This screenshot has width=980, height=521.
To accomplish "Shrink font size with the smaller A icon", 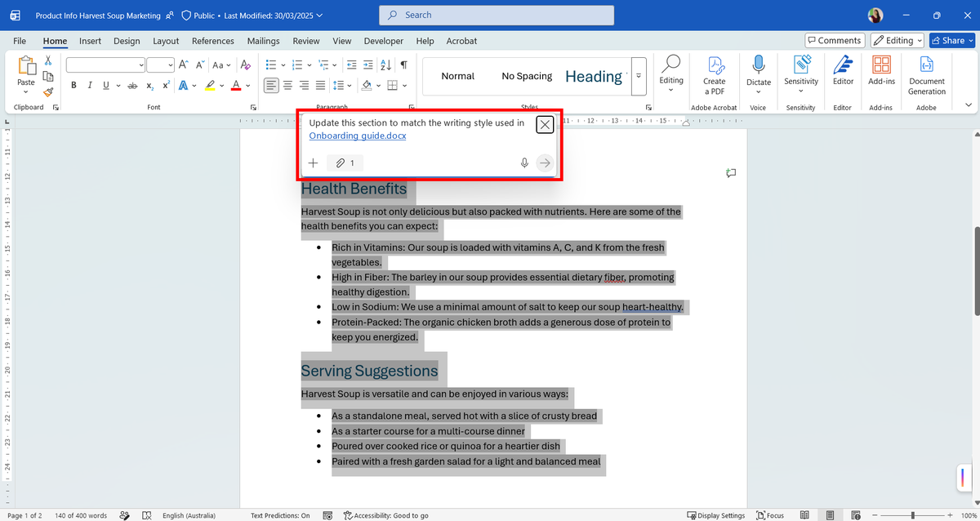I will click(x=198, y=65).
